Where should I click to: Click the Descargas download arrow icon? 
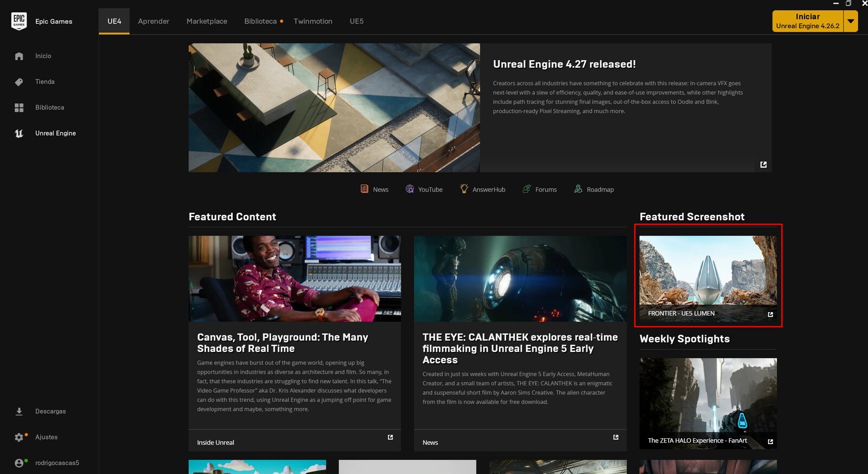19,412
